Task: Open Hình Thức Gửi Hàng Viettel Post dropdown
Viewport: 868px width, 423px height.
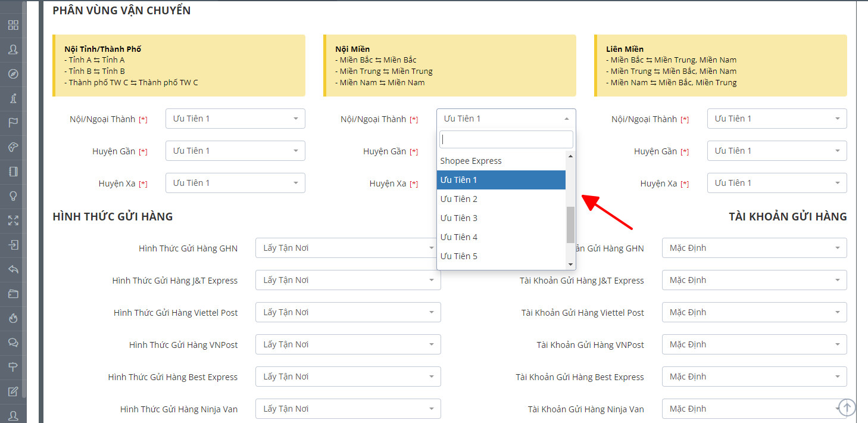Action: click(348, 312)
